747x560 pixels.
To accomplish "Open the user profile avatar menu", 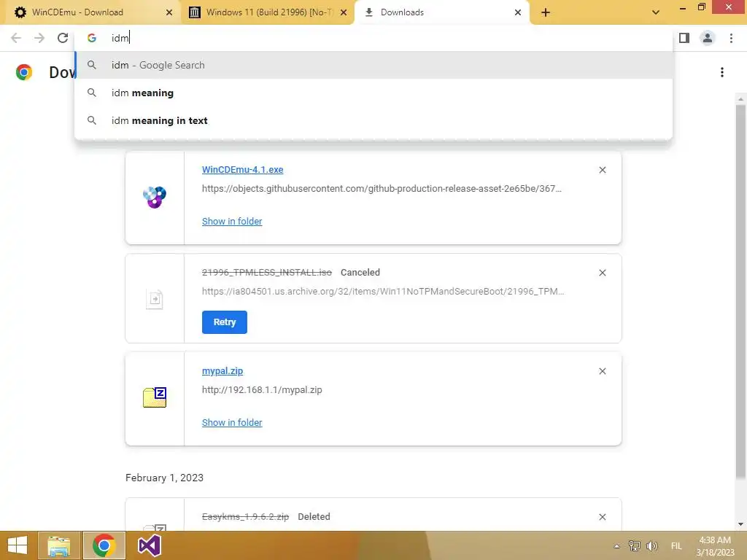I will [708, 38].
